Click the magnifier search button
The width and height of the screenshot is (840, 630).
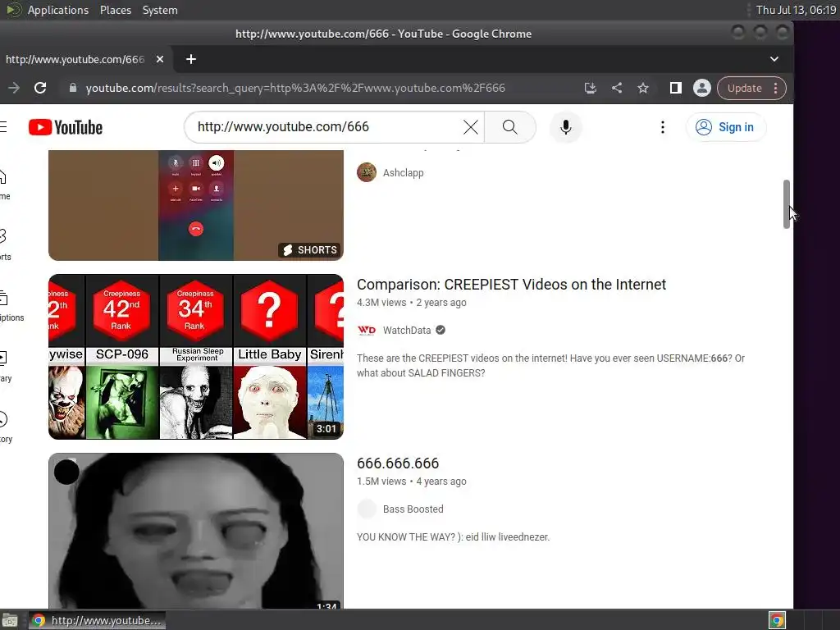(510, 127)
